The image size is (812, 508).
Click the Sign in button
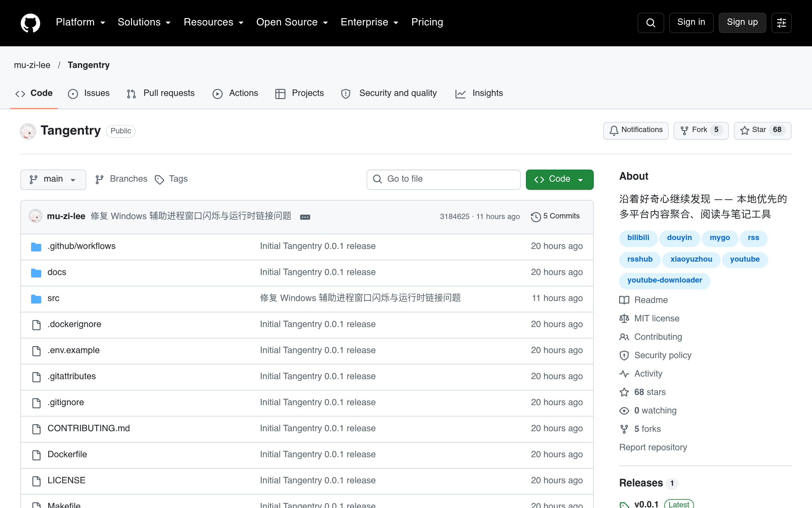[691, 23]
